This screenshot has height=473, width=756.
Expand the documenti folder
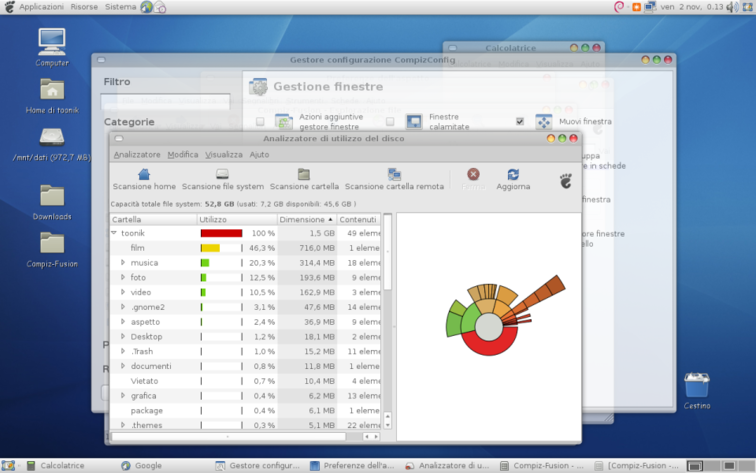click(123, 366)
